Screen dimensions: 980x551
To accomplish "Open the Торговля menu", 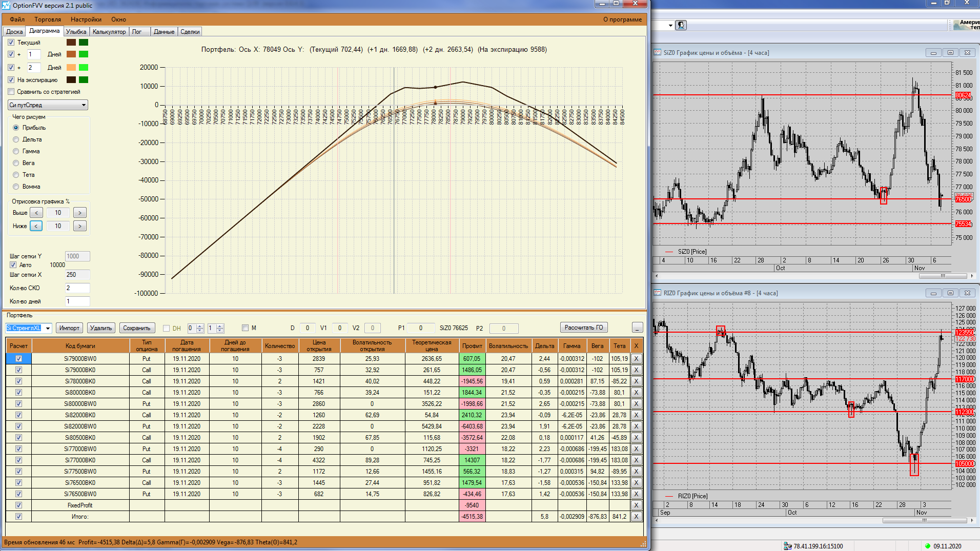I will click(x=48, y=19).
